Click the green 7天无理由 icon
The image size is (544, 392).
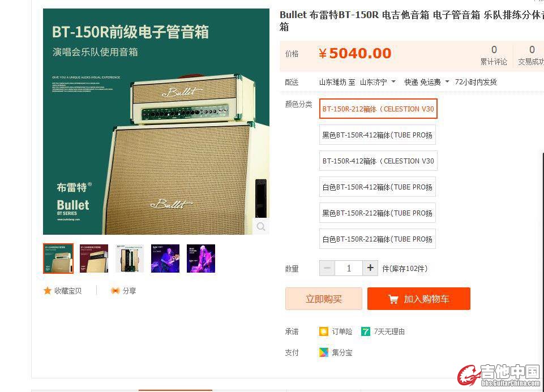point(365,331)
